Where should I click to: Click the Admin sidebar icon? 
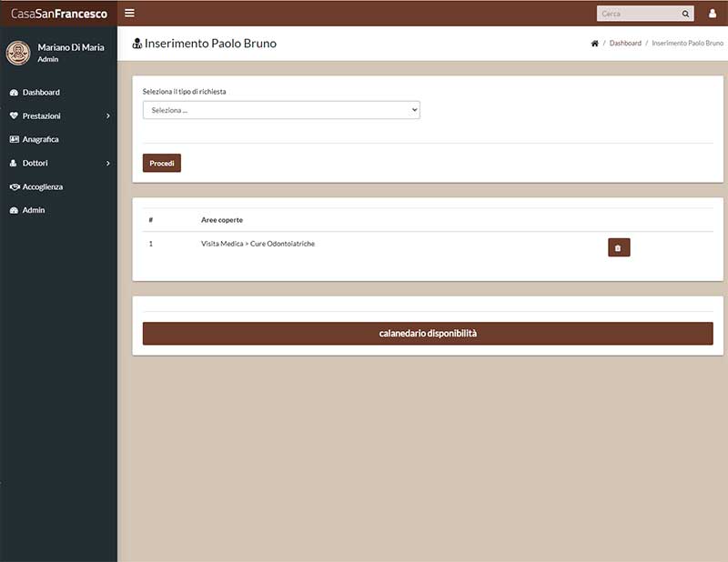(14, 210)
